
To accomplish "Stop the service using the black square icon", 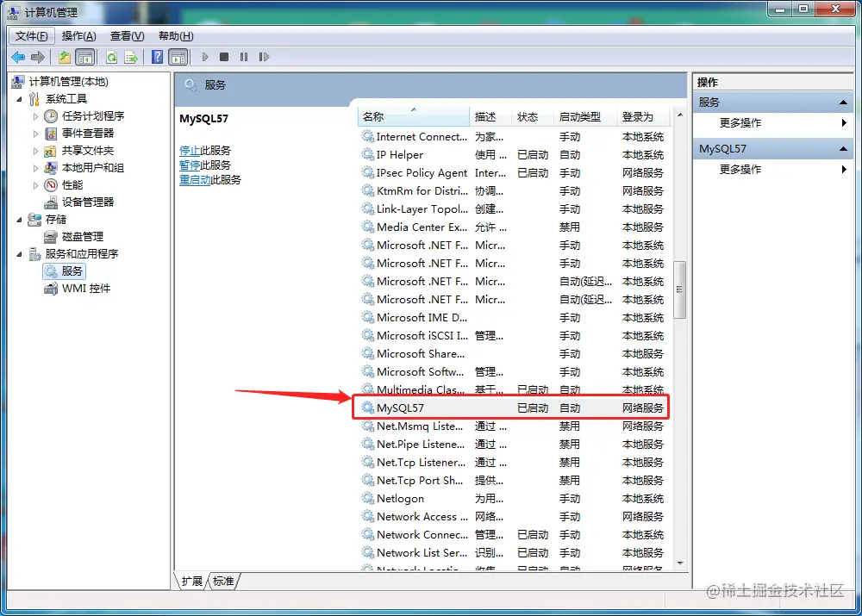I will click(x=224, y=57).
